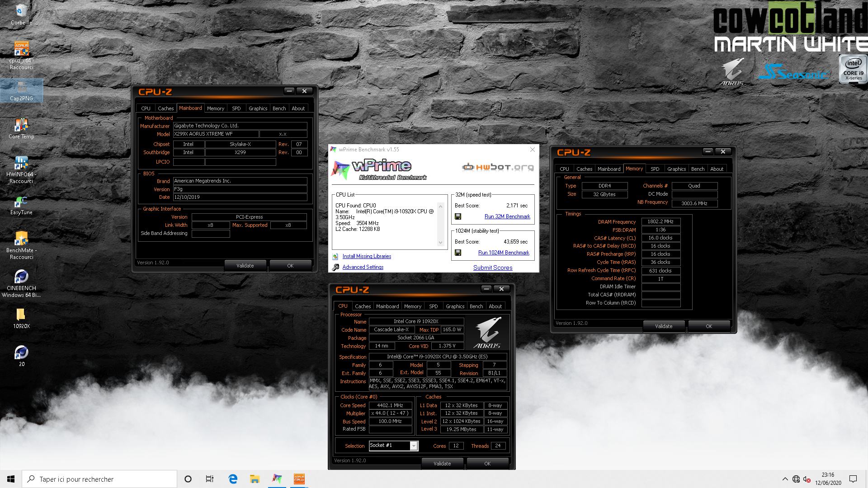This screenshot has width=868, height=488.
Task: Open the desktop icon labeled 20
Action: 21,356
